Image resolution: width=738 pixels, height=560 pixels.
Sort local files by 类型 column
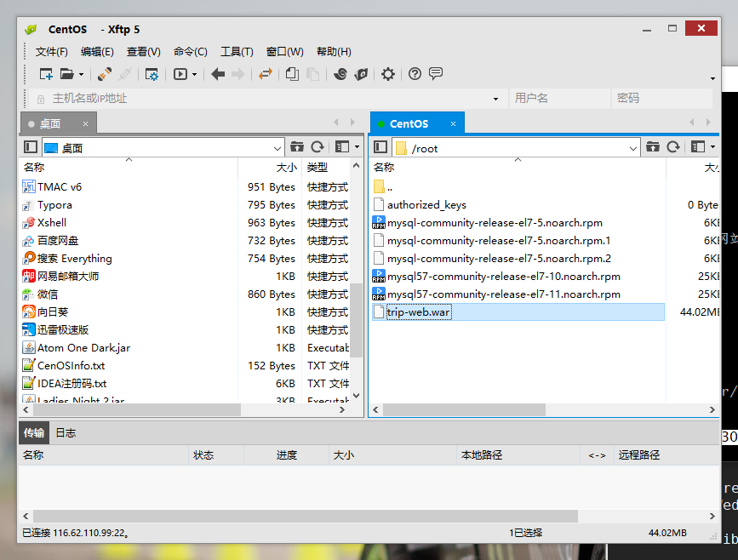click(326, 167)
